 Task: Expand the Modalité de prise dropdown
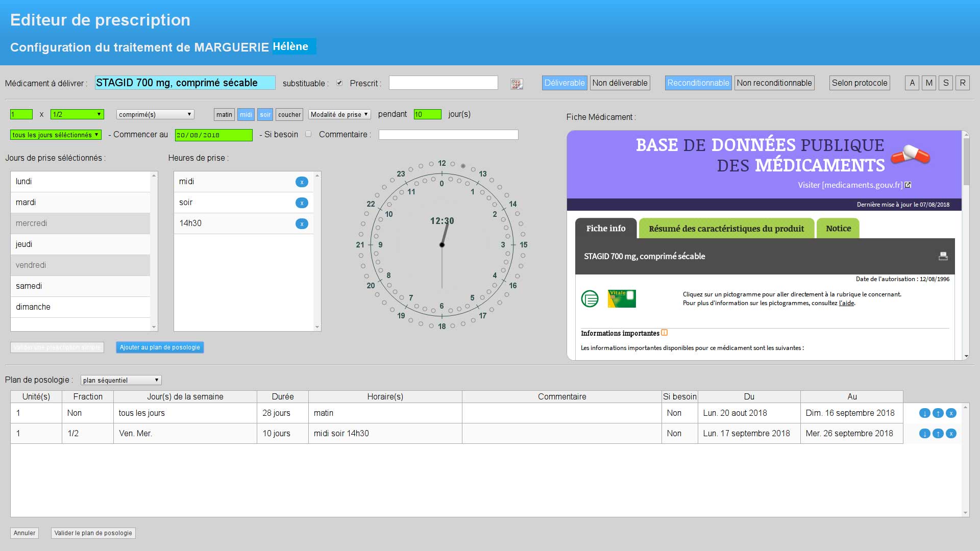coord(339,114)
